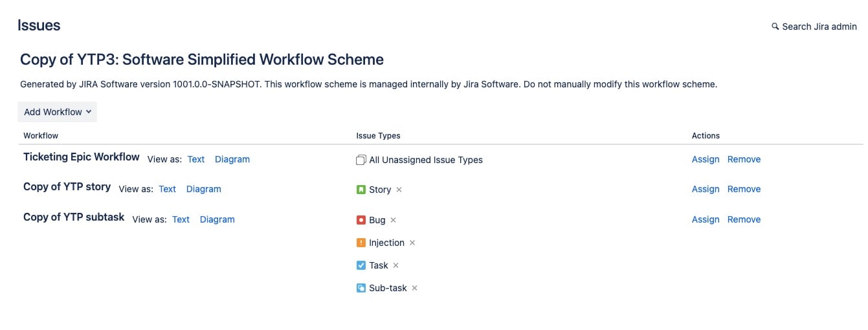Screen dimensions: 868x330
Task: Click the Workflow column header
Action: click(41, 136)
